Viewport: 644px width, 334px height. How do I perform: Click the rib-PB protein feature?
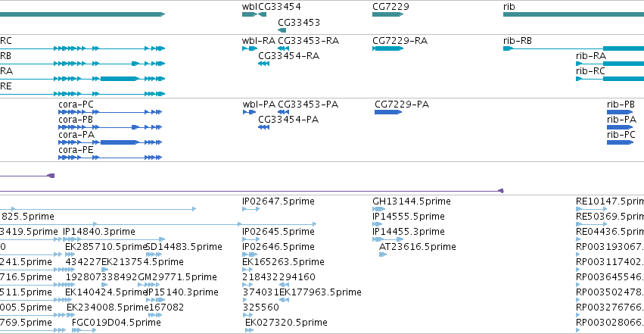tap(620, 112)
